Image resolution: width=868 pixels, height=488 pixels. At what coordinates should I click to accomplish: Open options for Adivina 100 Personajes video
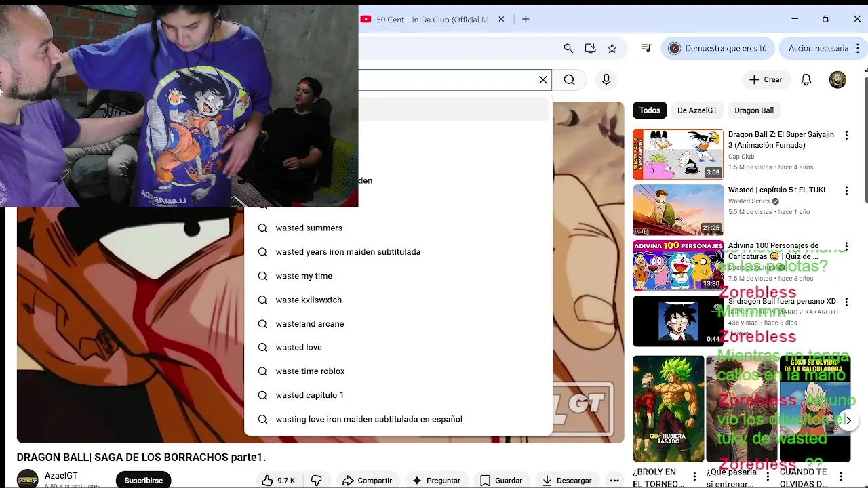tap(846, 247)
